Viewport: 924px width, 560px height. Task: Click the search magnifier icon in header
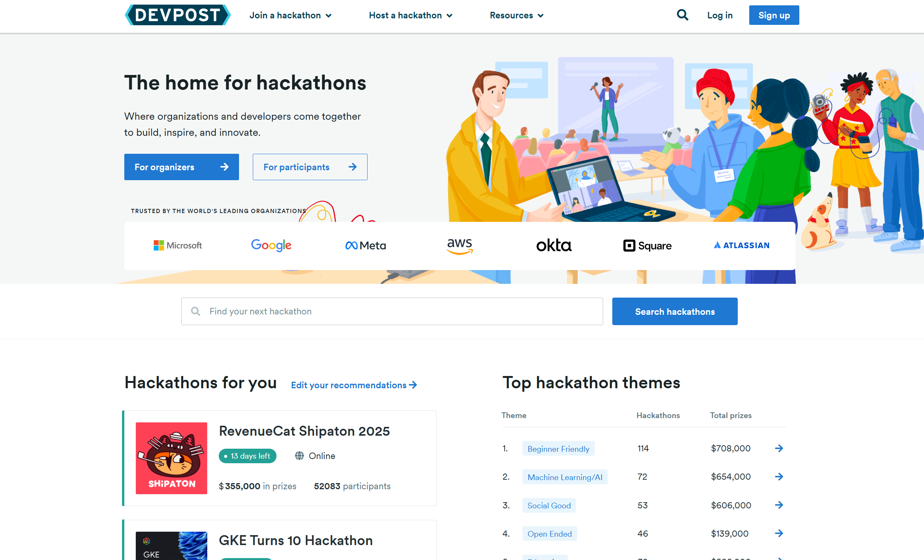(682, 15)
